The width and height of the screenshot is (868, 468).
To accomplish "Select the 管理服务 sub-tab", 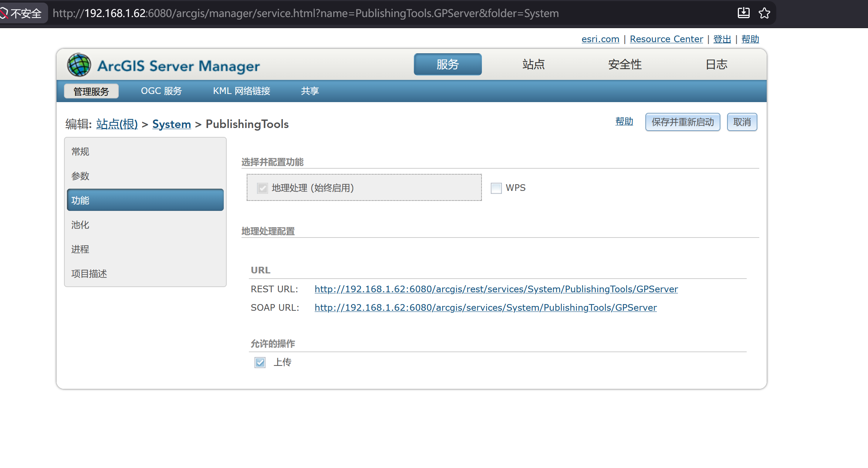I will pos(91,91).
